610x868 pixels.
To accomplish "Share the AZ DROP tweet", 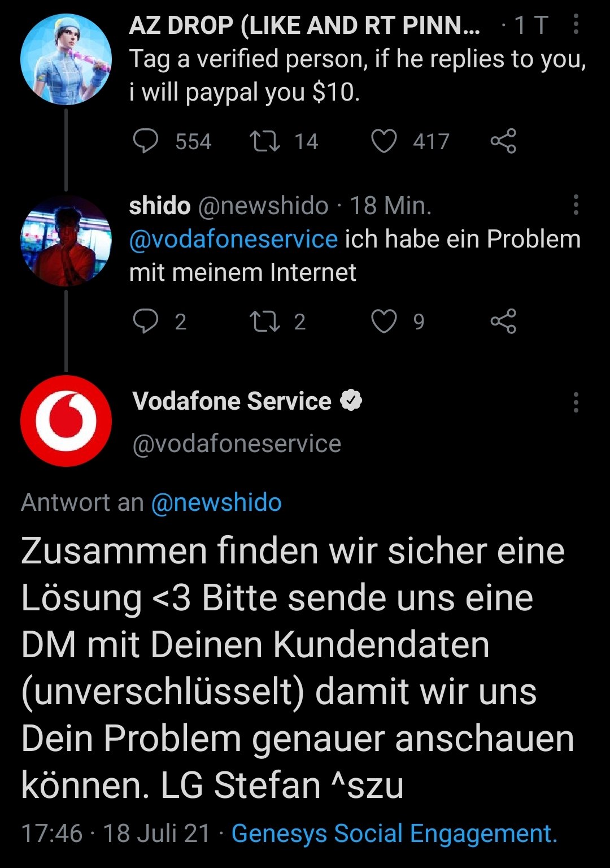I will pos(503,141).
